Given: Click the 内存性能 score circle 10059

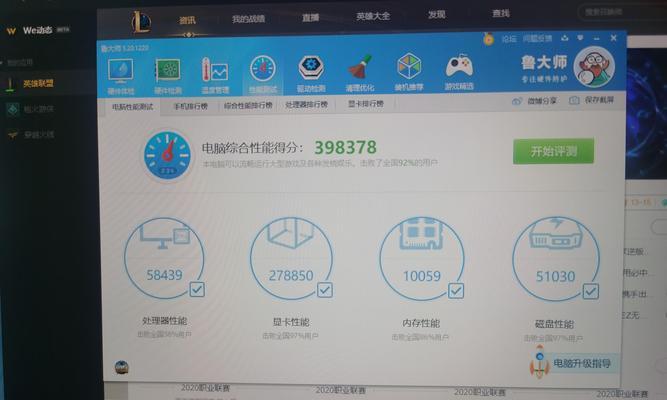Looking at the screenshot, I should (x=422, y=259).
